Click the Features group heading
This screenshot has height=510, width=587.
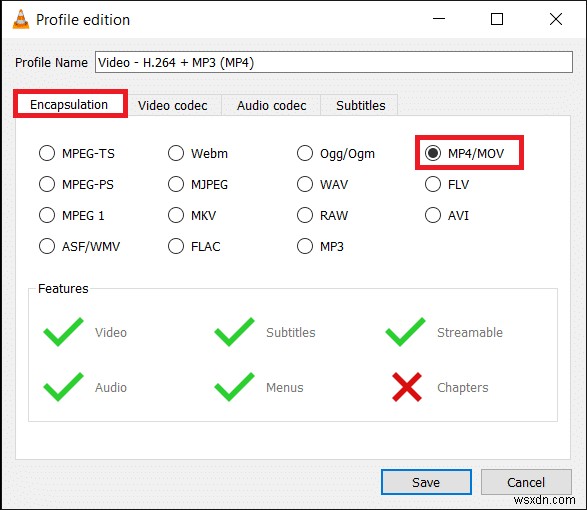(63, 289)
